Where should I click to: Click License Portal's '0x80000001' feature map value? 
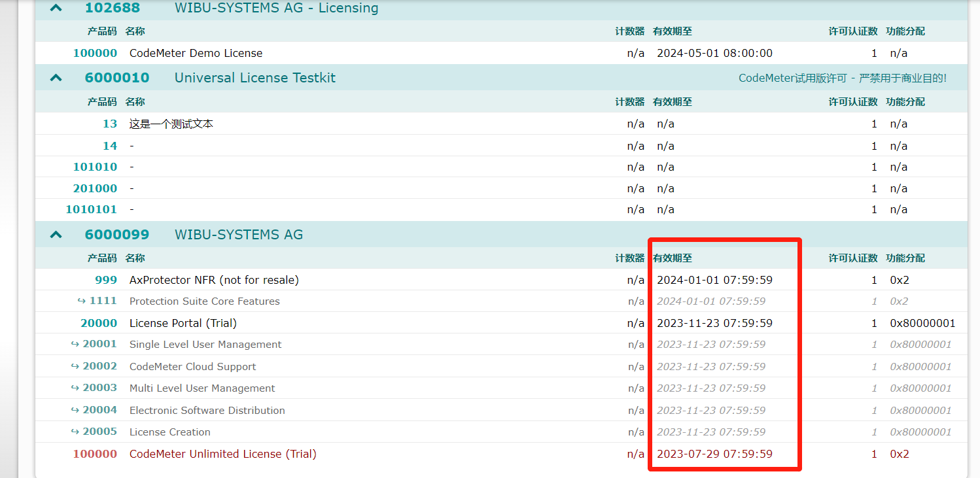[922, 323]
